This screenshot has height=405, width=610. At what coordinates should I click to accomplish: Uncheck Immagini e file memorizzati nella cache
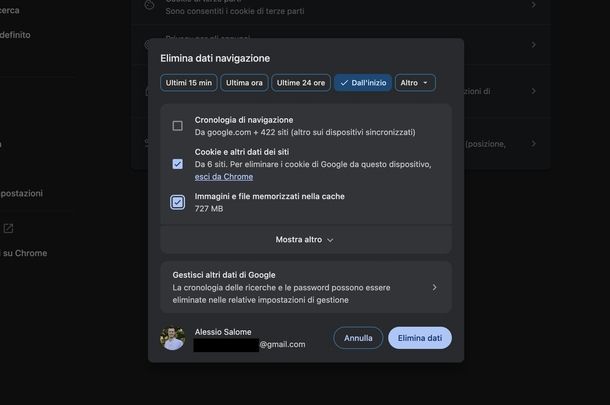177,202
